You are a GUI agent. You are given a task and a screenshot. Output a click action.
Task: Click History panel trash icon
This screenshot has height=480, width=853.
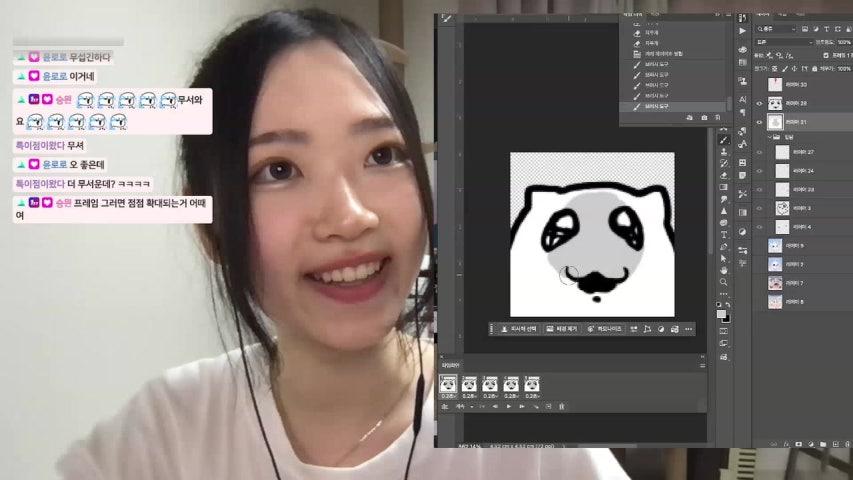coord(718,117)
